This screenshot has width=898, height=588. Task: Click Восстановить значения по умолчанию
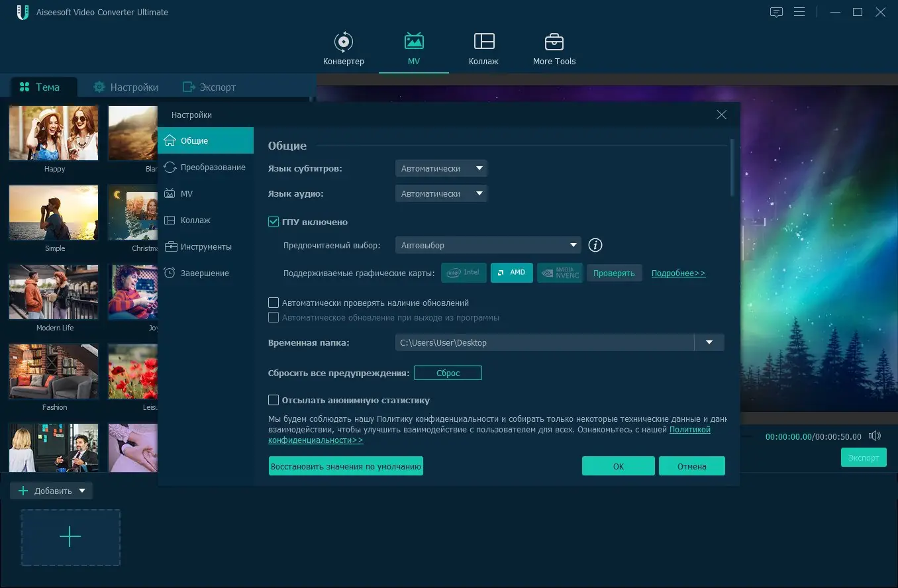346,466
